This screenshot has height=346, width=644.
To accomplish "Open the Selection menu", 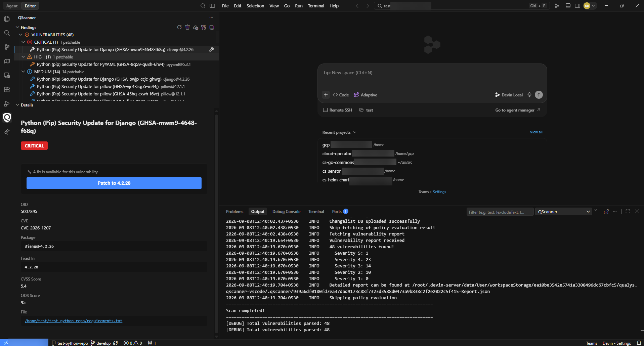I will coord(255,6).
